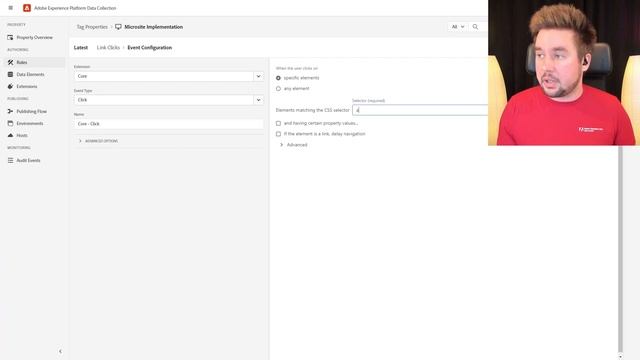The image size is (640, 360).
Task: Click the Name field containing 'Core - Click'
Action: click(169, 124)
